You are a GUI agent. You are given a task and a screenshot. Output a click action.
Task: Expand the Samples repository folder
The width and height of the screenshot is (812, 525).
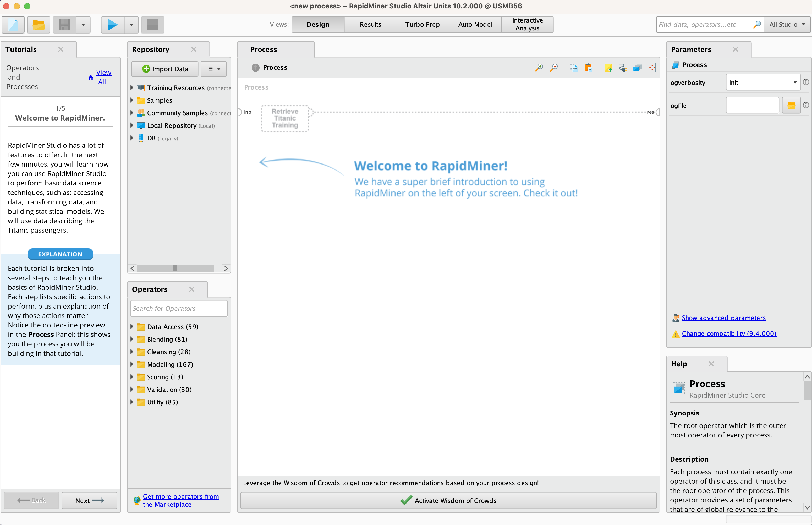pyautogui.click(x=131, y=100)
